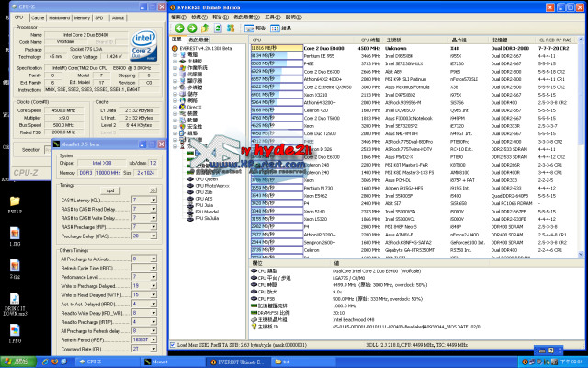Click the Refresh icon in EVEREST toolbar
Image resolution: width=588 pixels, height=368 pixels.
click(x=218, y=29)
